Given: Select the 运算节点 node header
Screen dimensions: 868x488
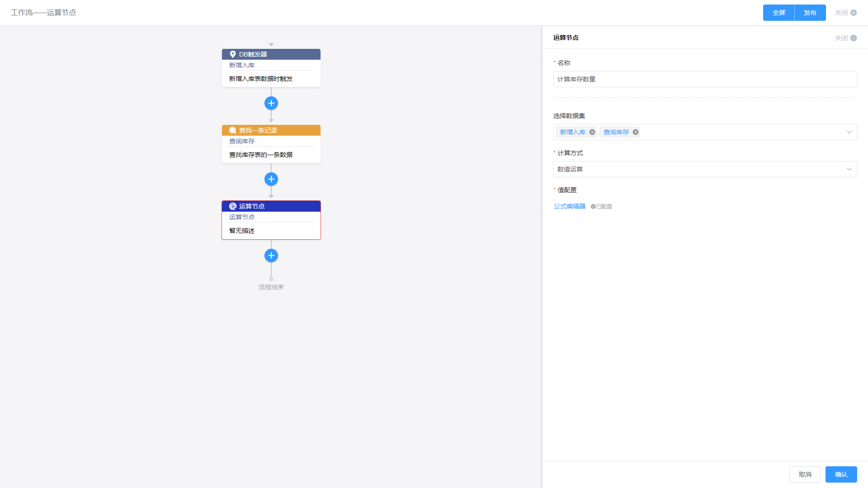Looking at the screenshot, I should (x=271, y=206).
